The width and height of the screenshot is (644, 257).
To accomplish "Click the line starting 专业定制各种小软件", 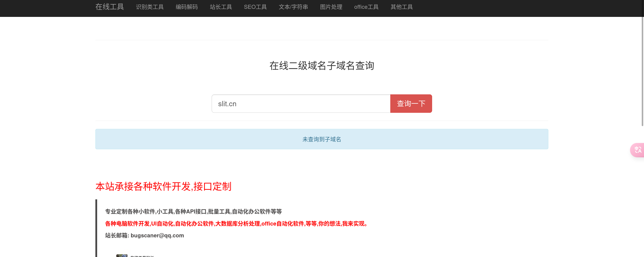I will (193, 212).
